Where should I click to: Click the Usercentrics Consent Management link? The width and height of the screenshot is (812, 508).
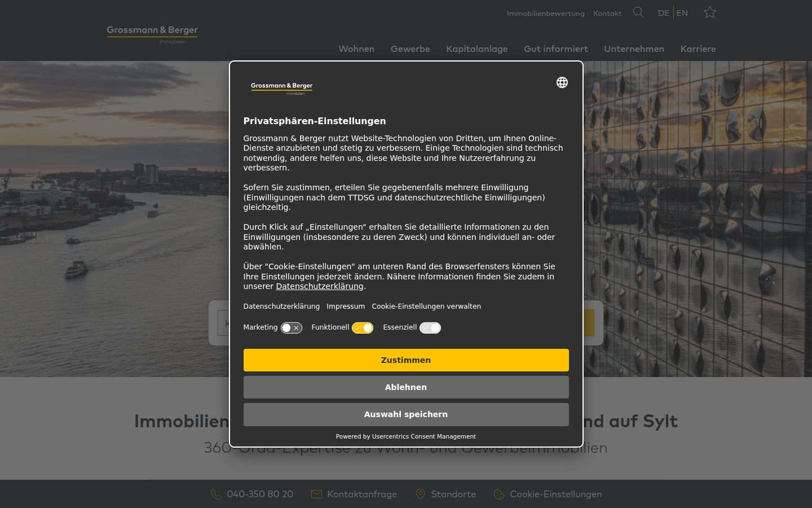pos(424,436)
